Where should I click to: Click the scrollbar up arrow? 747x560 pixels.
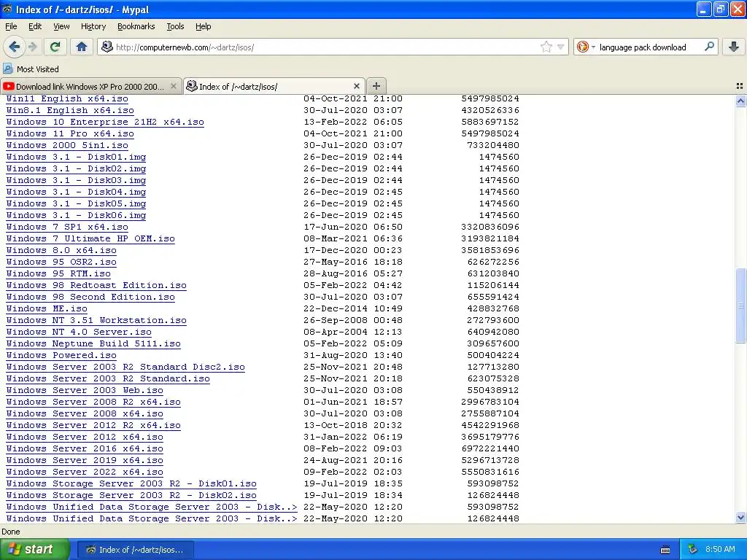click(740, 101)
